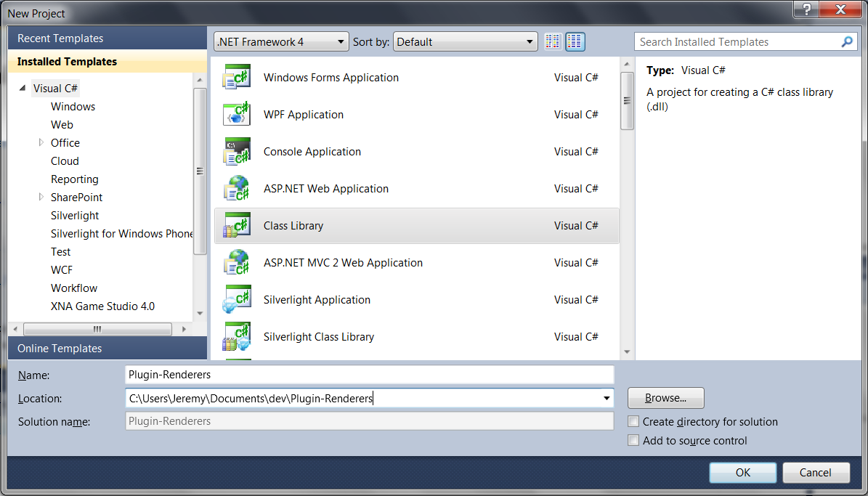This screenshot has height=496, width=868.
Task: Click the Browse button
Action: point(666,398)
